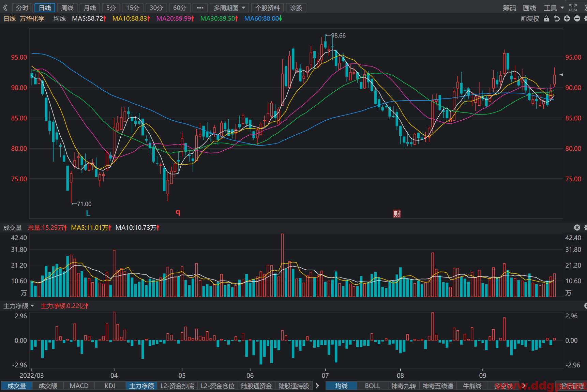587x392 pixels.
Task: Click volume MA10:10.73万 label
Action: click(x=137, y=228)
